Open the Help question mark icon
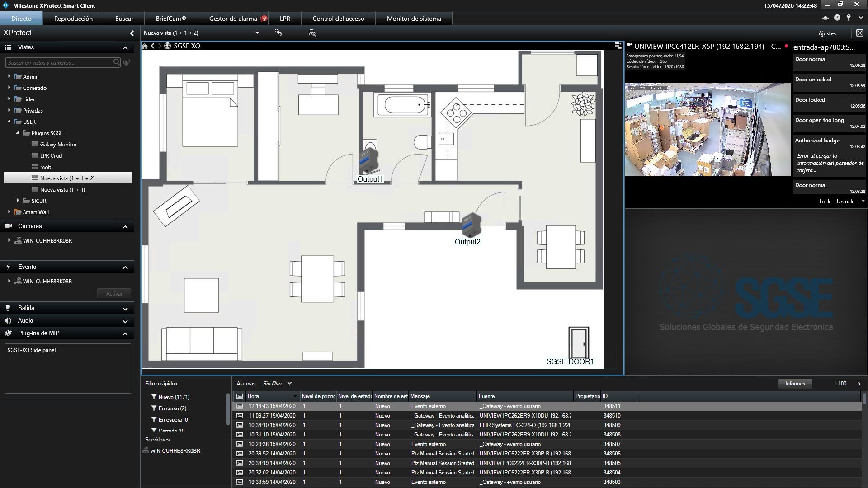Viewport: 868px width, 488px height. tap(837, 18)
